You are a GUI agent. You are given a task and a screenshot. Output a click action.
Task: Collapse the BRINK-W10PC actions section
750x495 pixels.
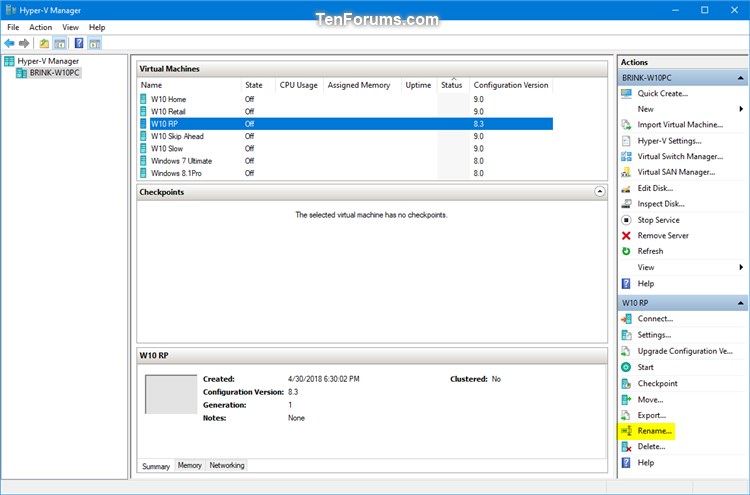click(x=740, y=78)
